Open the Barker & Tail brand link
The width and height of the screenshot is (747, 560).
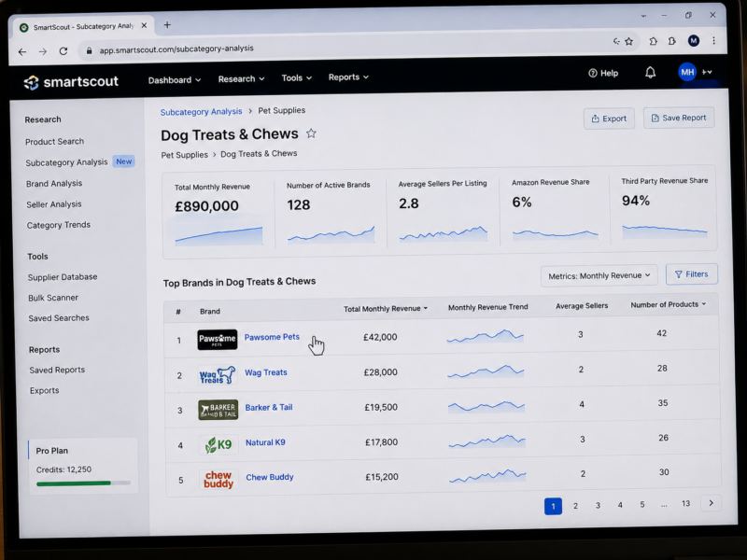point(269,407)
